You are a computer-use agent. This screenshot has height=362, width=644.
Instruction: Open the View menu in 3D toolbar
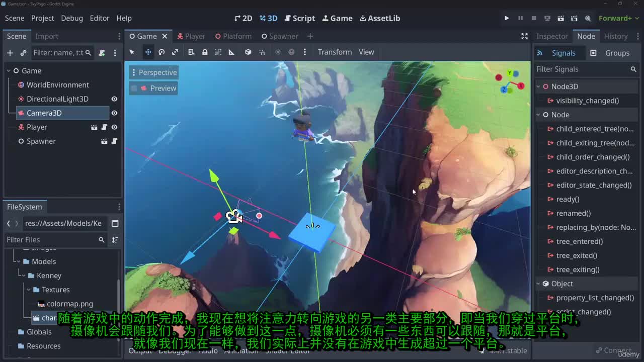tap(366, 52)
